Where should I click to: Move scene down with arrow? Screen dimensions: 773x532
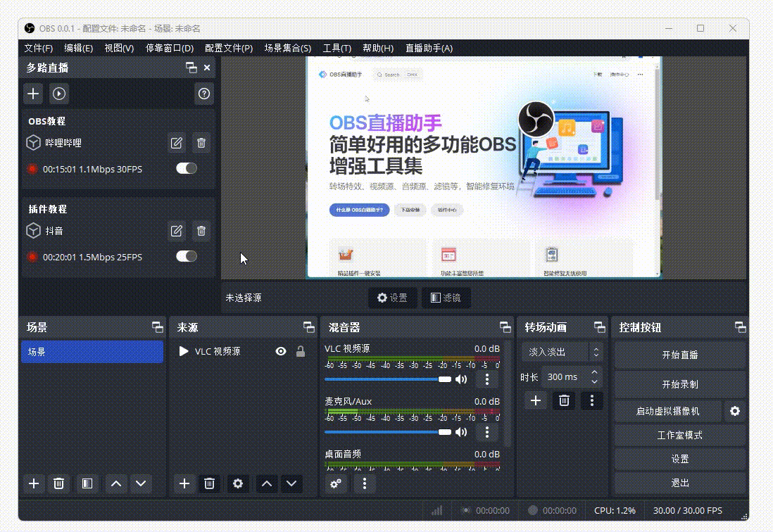(x=141, y=483)
